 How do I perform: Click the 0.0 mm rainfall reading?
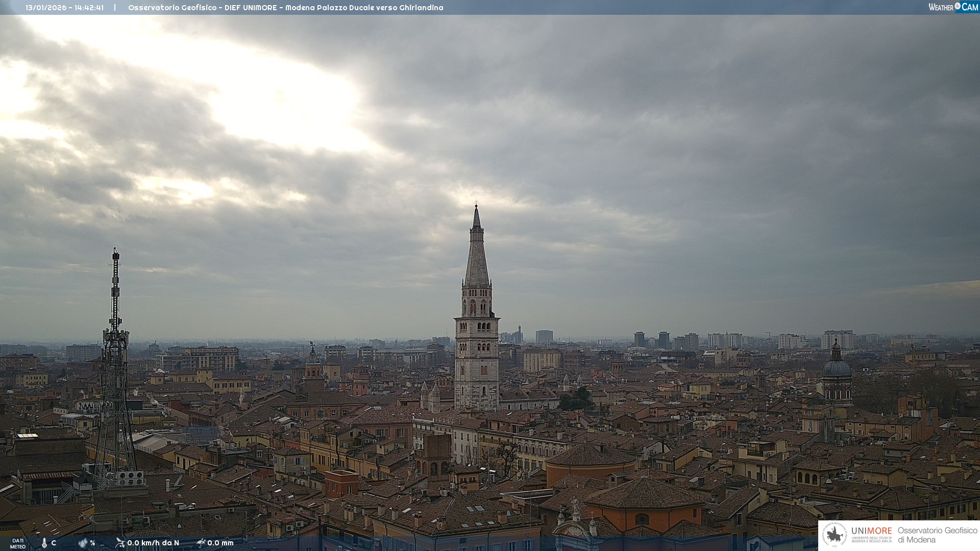click(220, 543)
